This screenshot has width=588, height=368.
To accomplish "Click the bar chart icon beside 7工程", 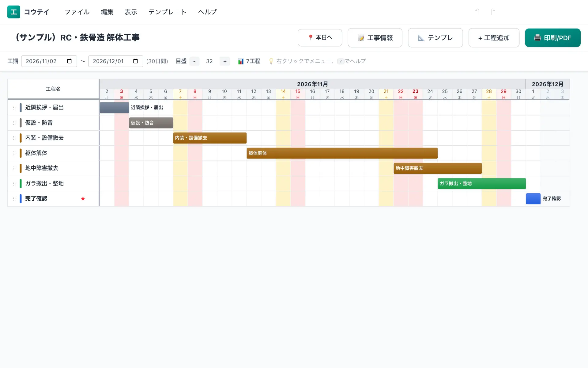I will click(x=241, y=61).
